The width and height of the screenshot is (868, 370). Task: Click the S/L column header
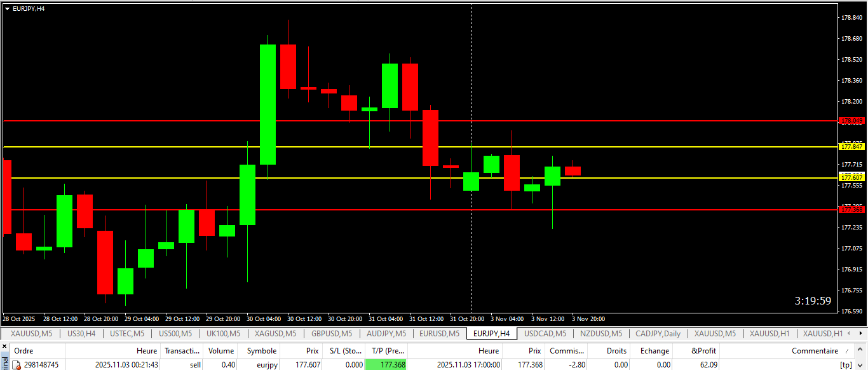pos(343,351)
